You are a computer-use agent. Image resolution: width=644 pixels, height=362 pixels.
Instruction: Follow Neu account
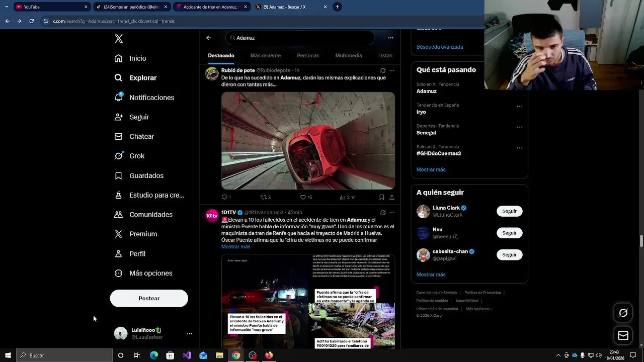tap(509, 233)
